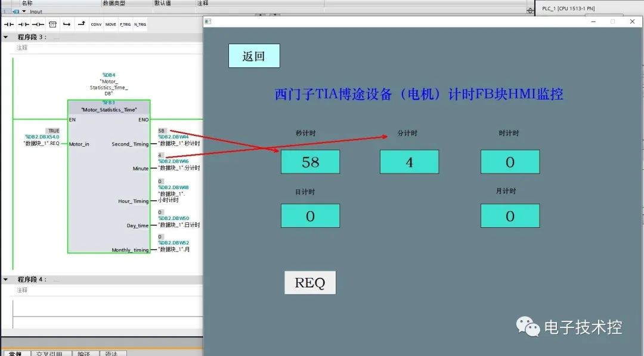This screenshot has height=356, width=644.
Task: Click the %DB2.DBW48 operand address
Action: (174, 187)
